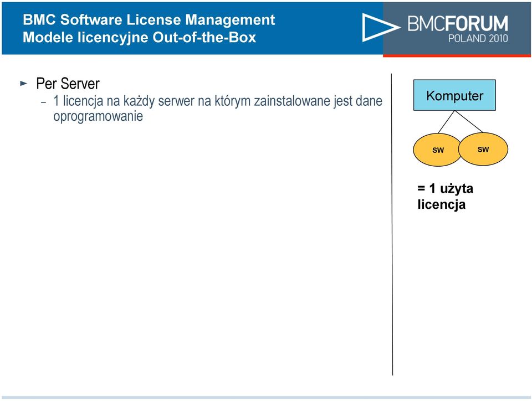This screenshot has height=401, width=532.
Task: Select the 'Per Server' heading
Action: 68,84
